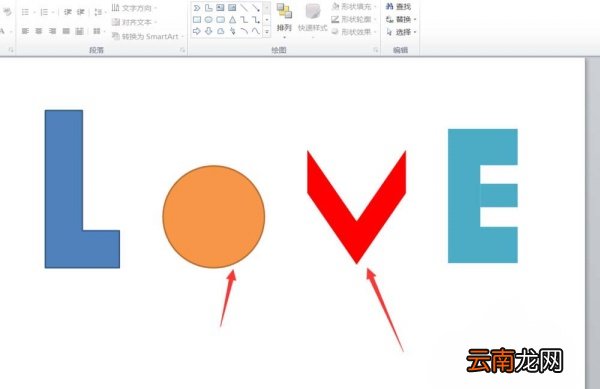600x389 pixels.
Task: Open the 绘图 drawing dialog launcher
Action: tap(375, 50)
